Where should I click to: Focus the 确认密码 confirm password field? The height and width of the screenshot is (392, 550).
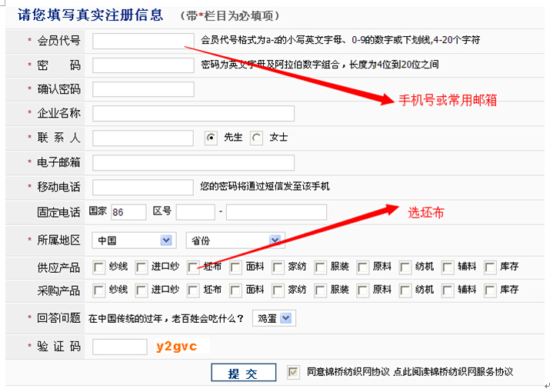[x=142, y=89]
